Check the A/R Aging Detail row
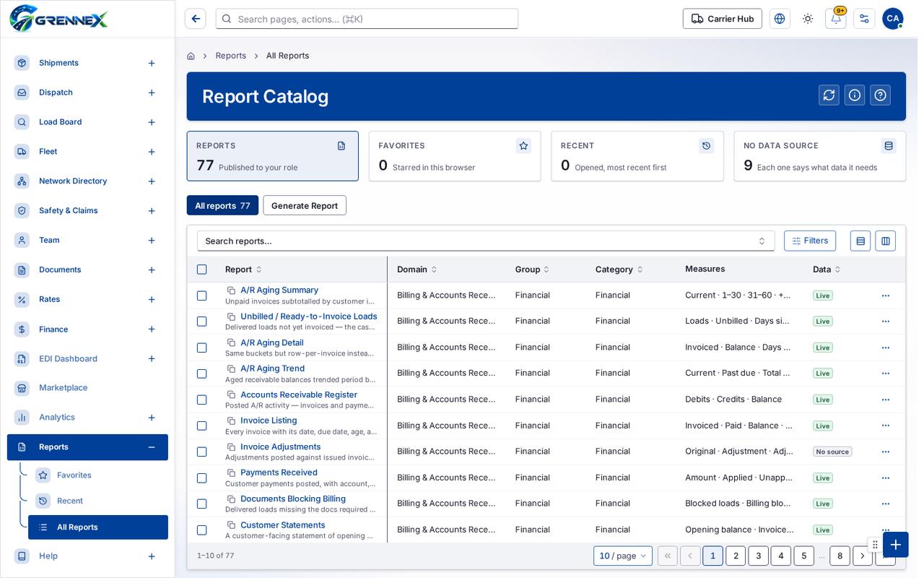 point(202,348)
